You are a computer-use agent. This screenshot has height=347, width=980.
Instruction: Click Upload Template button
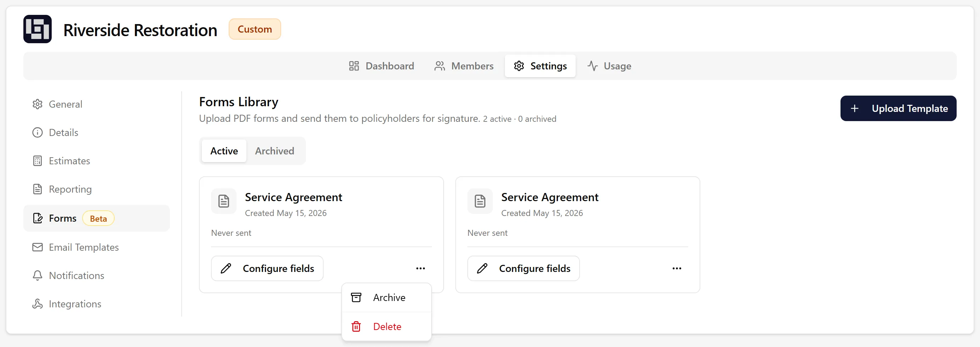click(x=898, y=108)
